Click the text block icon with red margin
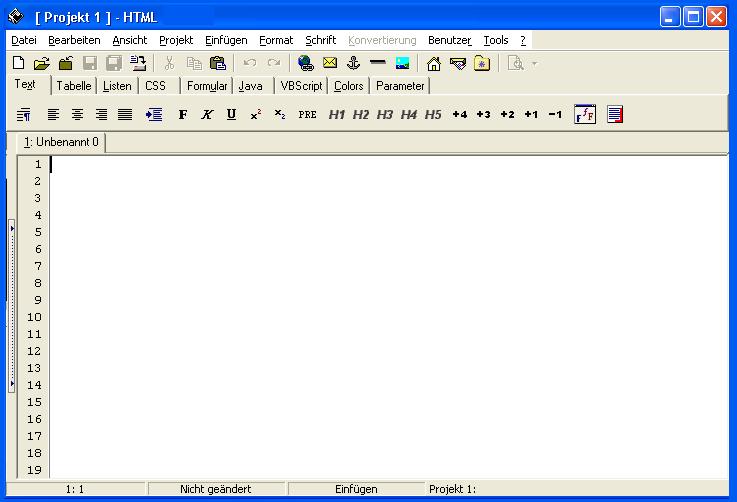 (x=615, y=114)
